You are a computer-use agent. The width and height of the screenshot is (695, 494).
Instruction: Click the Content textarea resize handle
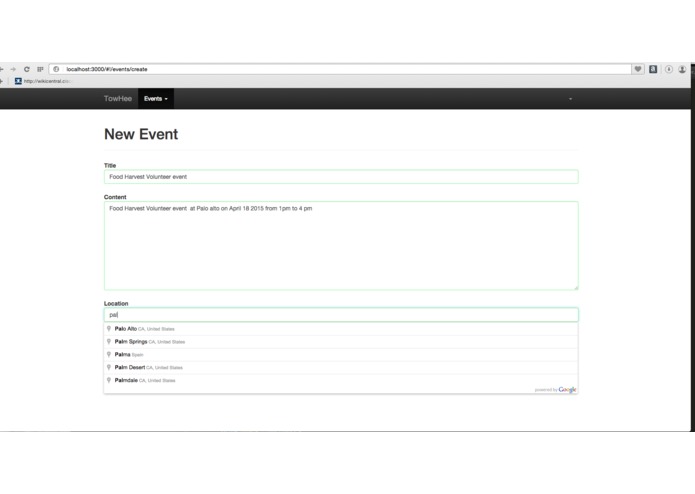pos(576,288)
